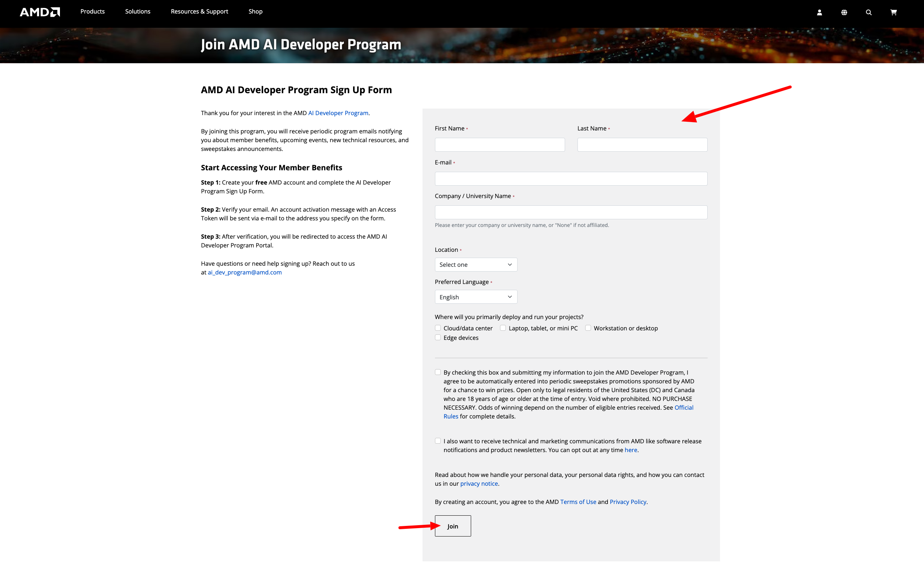
Task: Click the 'Step 3:' instruction text
Action: (x=294, y=241)
